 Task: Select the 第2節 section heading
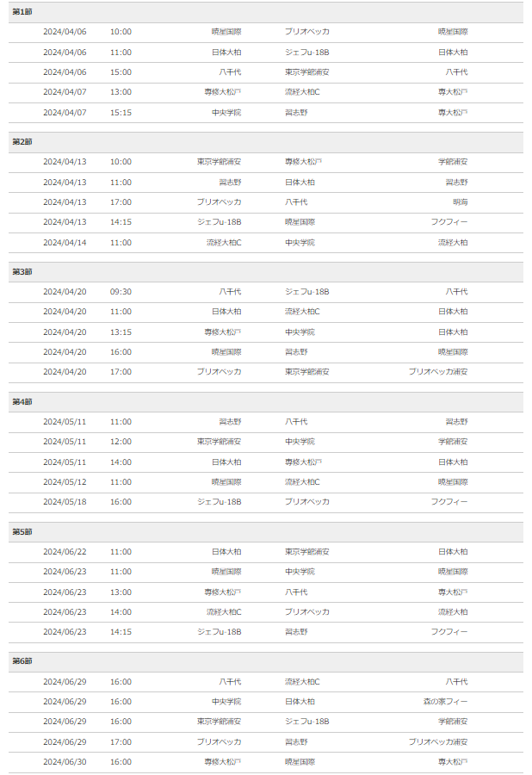pyautogui.click(x=266, y=142)
